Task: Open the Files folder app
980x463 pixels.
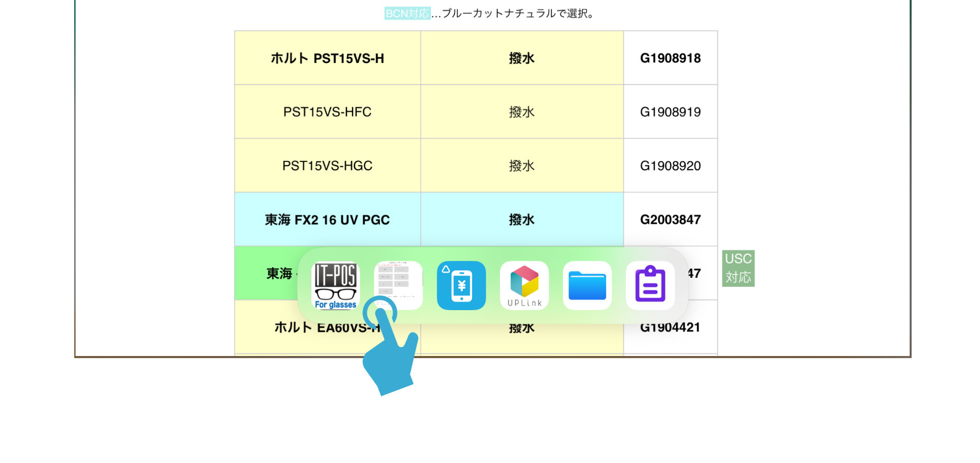Action: click(587, 285)
